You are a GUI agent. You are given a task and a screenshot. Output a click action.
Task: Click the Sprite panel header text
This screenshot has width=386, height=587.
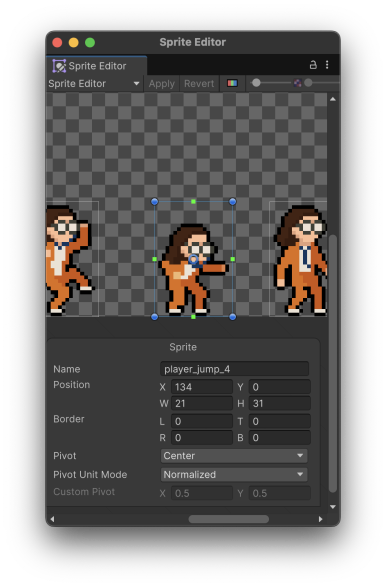(x=183, y=347)
